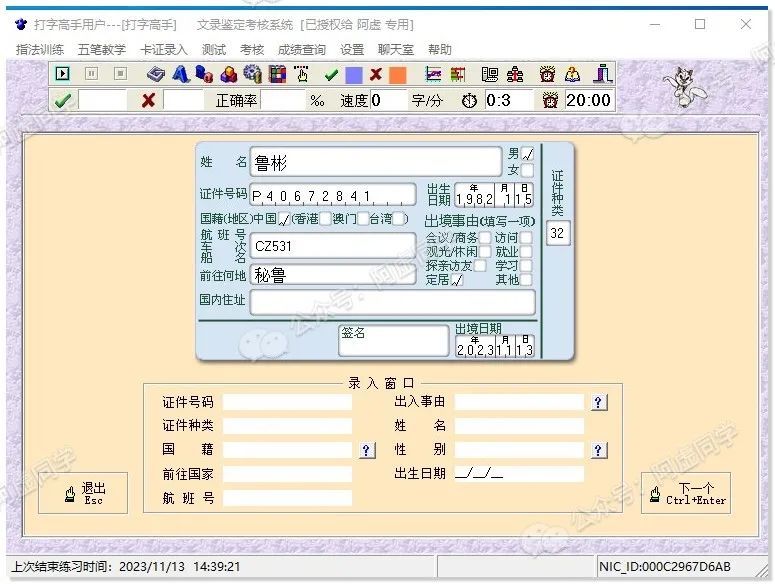
Task: Toggle the 澳门 nationality checkbox
Action: tap(363, 219)
